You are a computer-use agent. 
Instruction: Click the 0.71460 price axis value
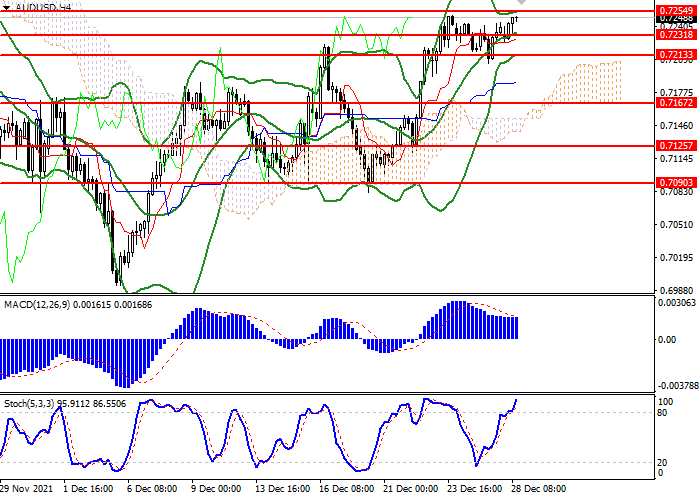coord(676,126)
